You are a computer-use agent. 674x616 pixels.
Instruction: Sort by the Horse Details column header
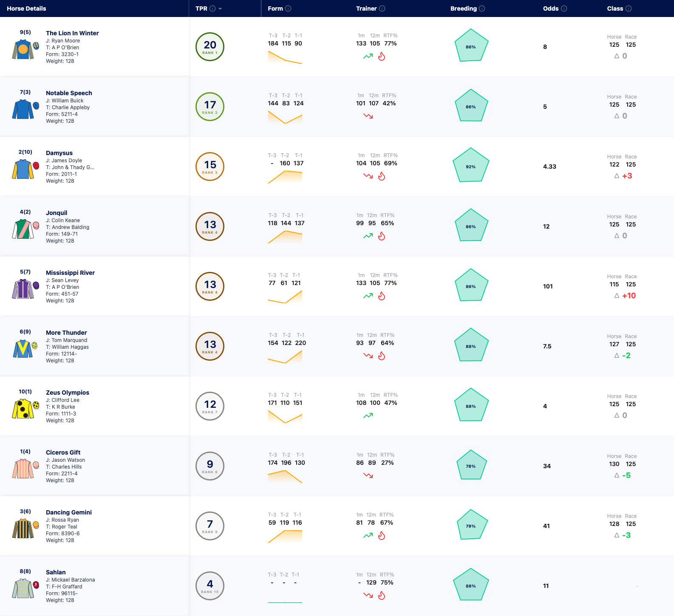click(26, 8)
